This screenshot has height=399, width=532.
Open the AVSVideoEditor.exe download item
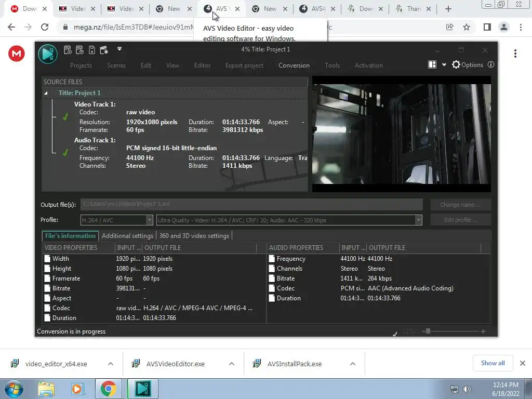coord(176,364)
